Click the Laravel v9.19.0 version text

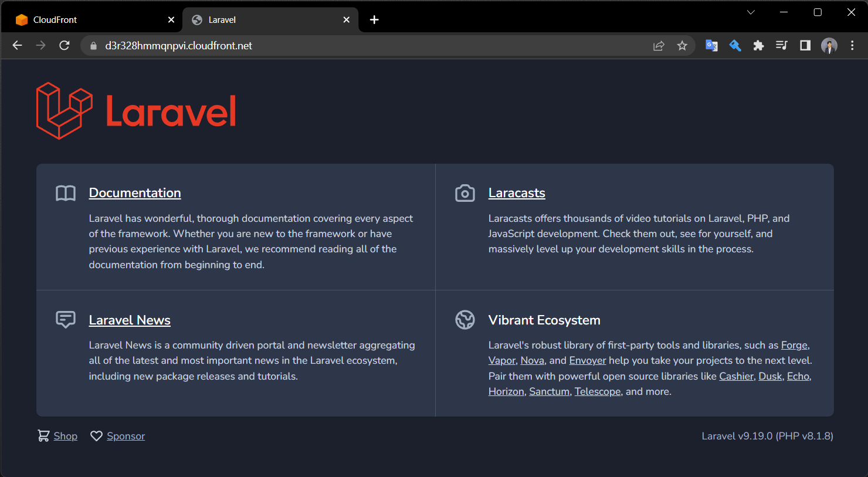click(x=767, y=436)
